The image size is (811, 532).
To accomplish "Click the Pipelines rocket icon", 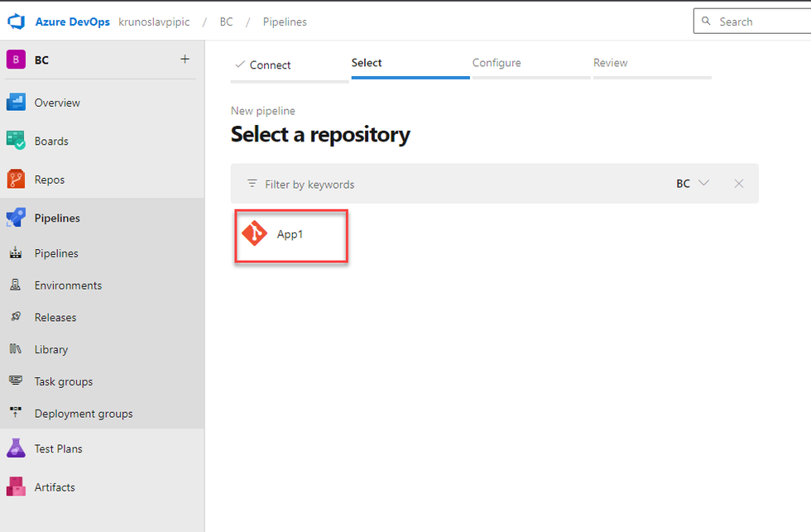I will click(x=16, y=218).
